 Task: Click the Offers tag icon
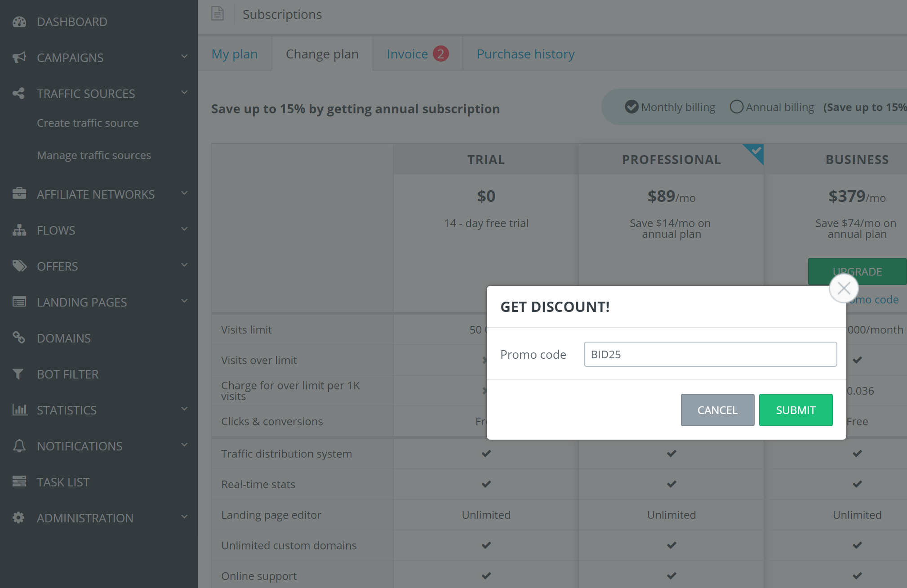(x=20, y=266)
